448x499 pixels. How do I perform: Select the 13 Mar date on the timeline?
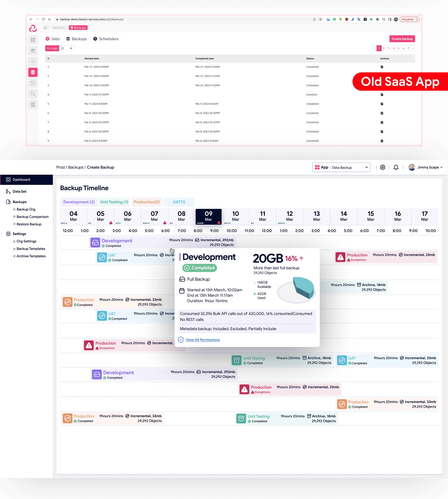tap(317, 216)
